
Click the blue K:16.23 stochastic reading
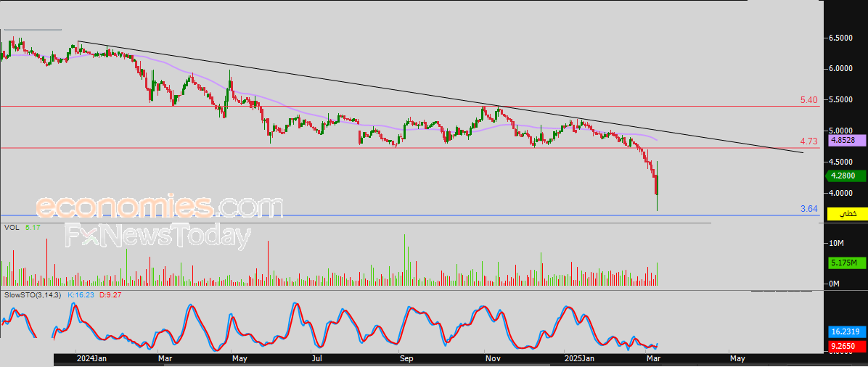click(x=81, y=295)
